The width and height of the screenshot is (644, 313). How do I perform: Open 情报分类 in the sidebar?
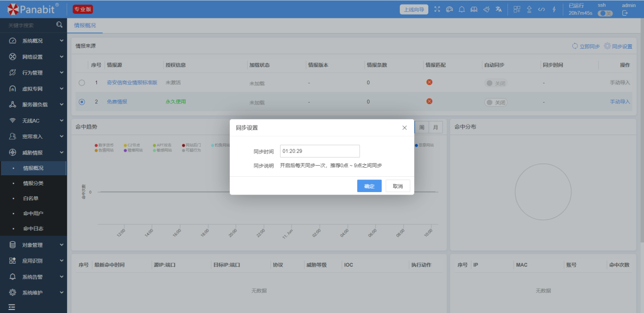33,183
